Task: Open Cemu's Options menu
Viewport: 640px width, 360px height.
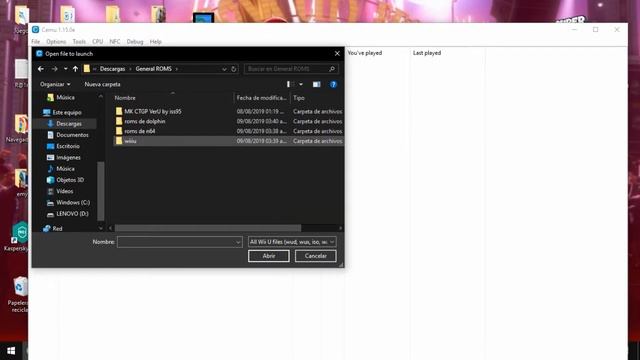Action: point(56,42)
